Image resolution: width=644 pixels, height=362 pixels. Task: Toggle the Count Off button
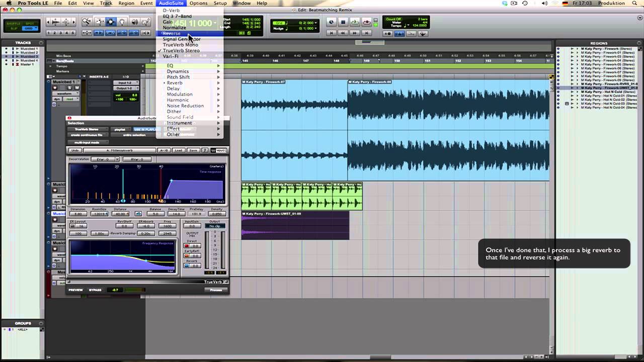click(394, 19)
